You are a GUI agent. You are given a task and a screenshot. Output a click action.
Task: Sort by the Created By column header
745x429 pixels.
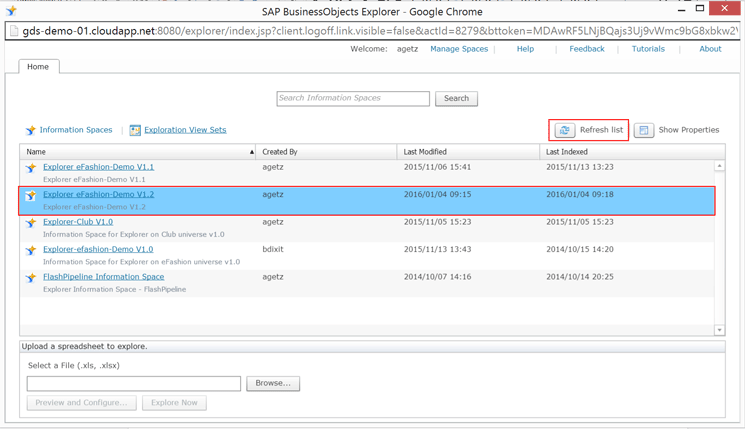(x=326, y=152)
